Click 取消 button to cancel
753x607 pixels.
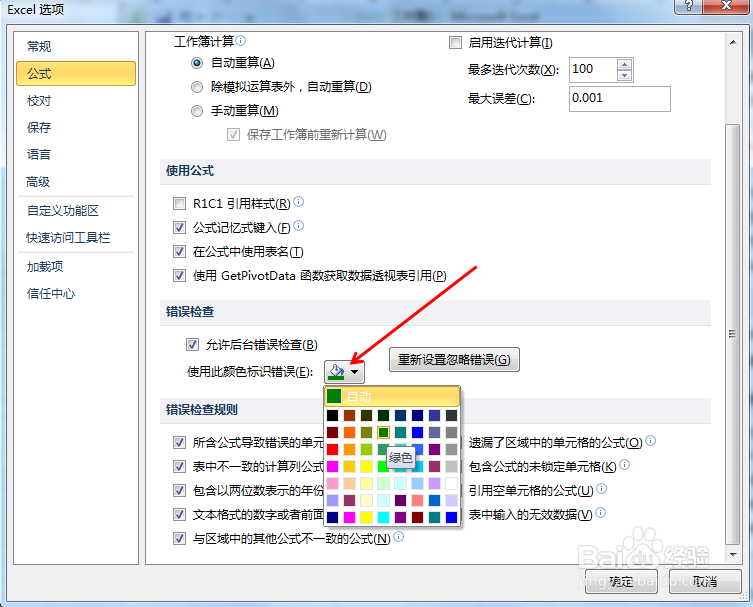coord(705,582)
